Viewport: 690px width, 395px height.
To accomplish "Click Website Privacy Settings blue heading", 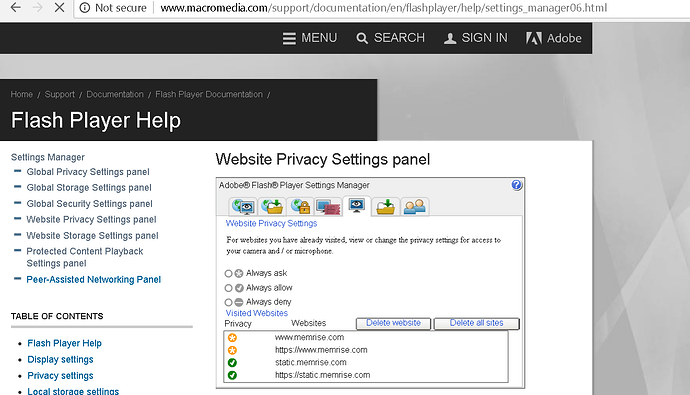I will (271, 223).
